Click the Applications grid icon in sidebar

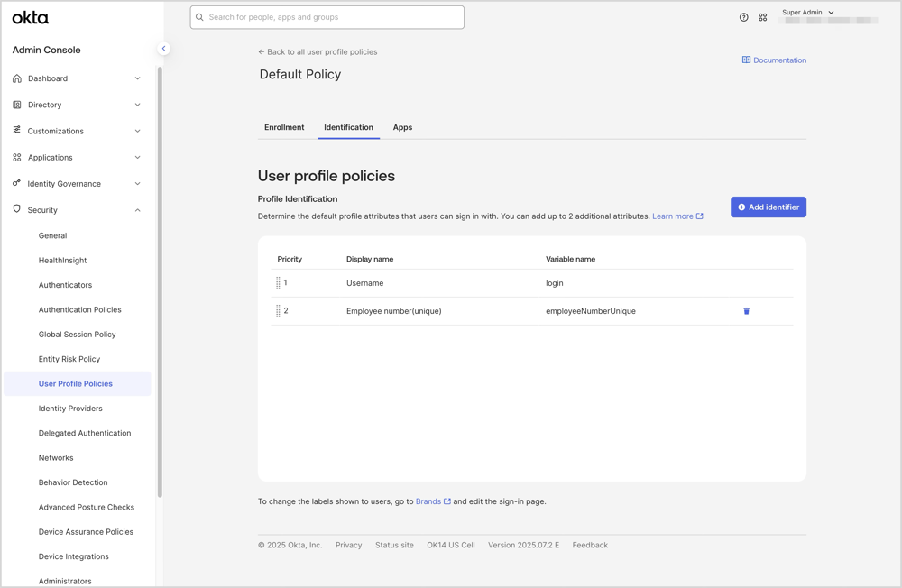pos(16,157)
